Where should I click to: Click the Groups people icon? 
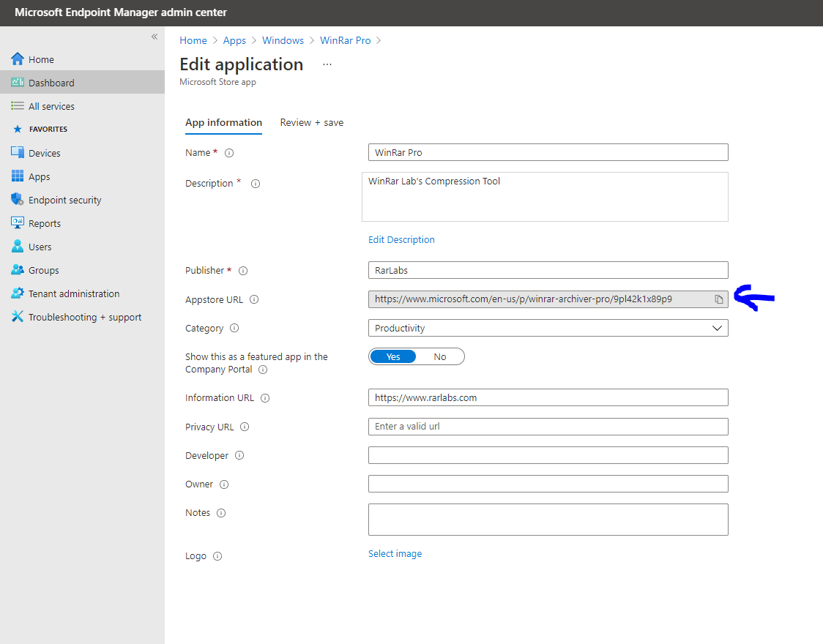point(18,270)
